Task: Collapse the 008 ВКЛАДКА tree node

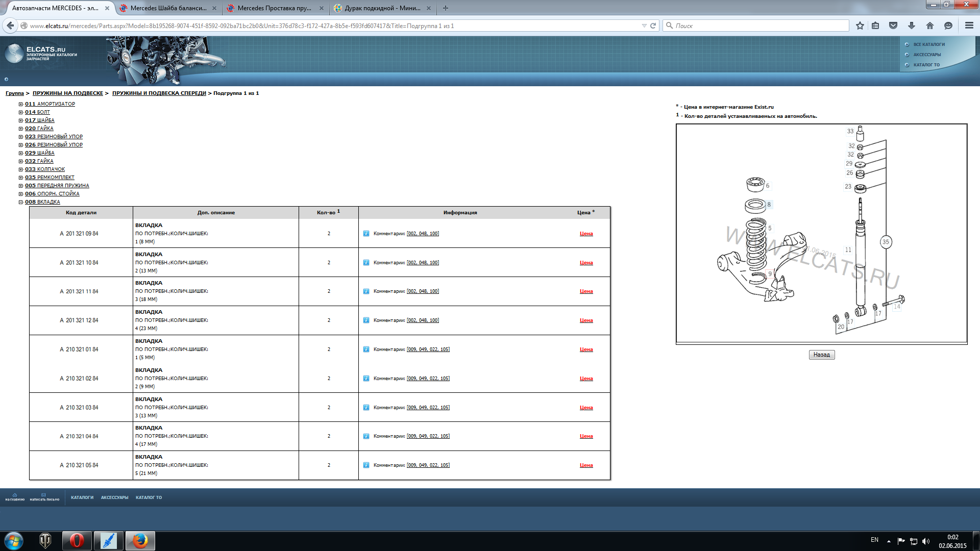Action: coord(21,202)
